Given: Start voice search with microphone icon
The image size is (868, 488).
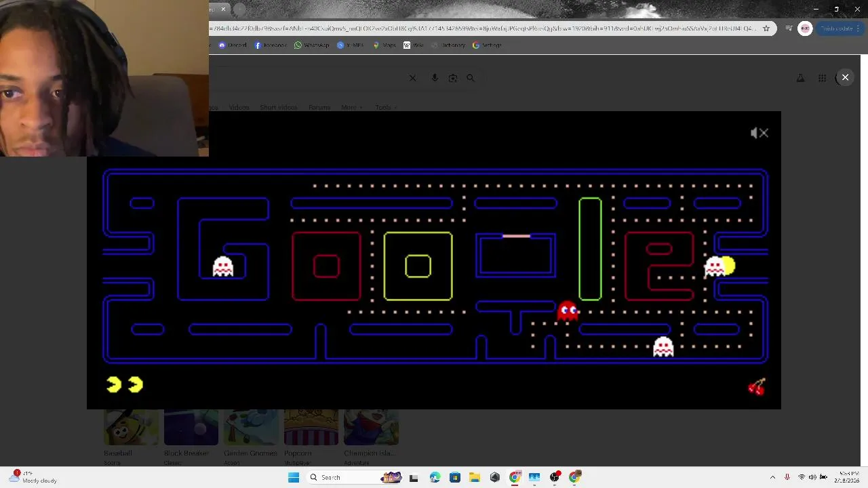Looking at the screenshot, I should pyautogui.click(x=435, y=78).
